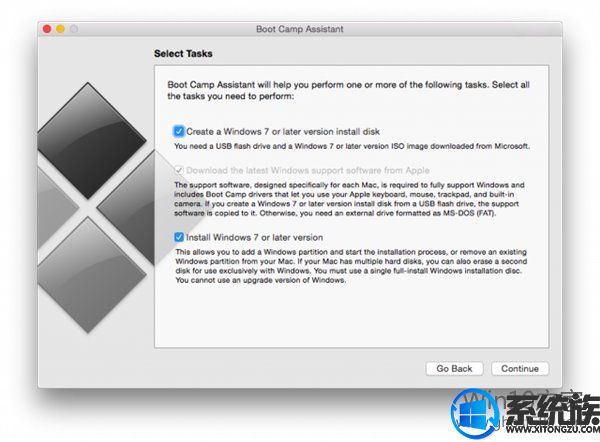Minimize the Boot Camp Assistant window

click(x=60, y=29)
